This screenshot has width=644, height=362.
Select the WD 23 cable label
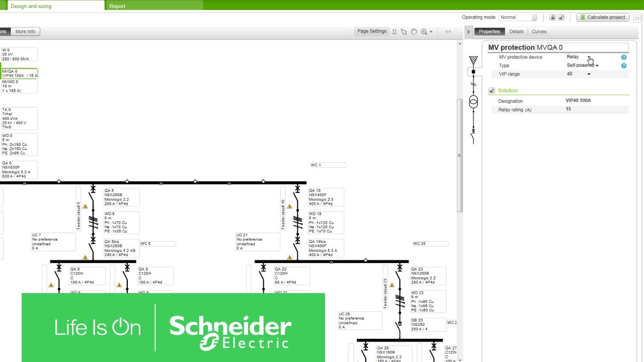click(428, 301)
